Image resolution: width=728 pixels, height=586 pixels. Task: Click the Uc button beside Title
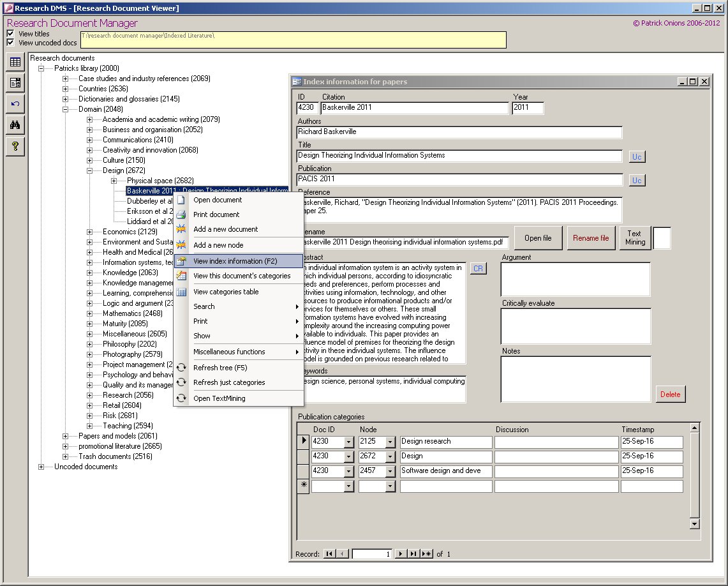(637, 157)
